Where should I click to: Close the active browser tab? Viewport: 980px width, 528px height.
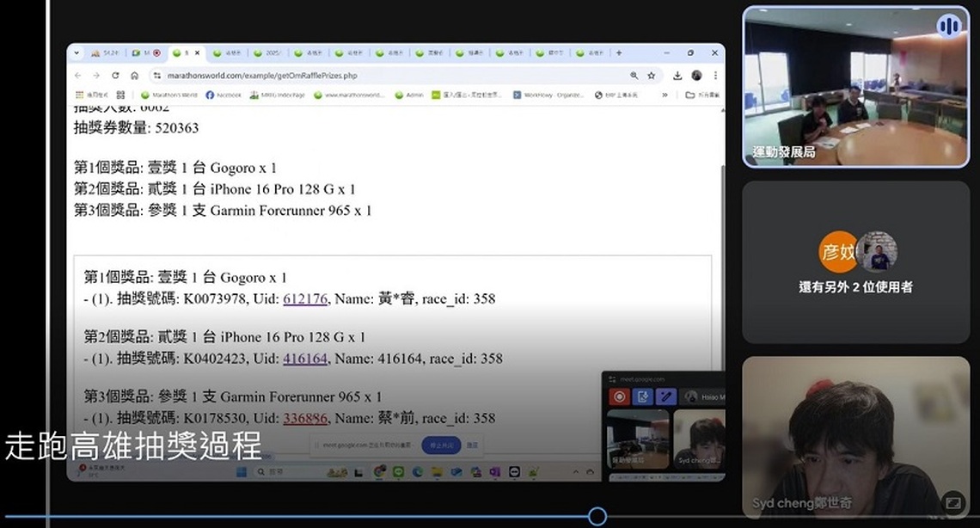[x=198, y=53]
